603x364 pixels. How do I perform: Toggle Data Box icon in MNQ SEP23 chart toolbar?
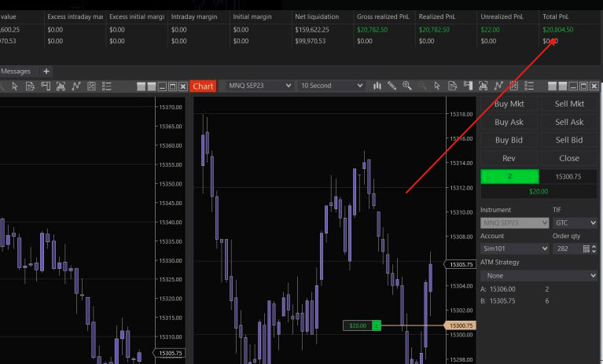tap(452, 86)
